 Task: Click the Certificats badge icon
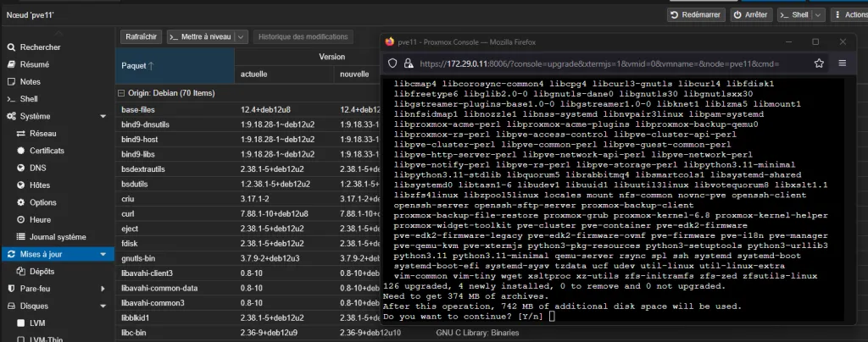pos(20,151)
